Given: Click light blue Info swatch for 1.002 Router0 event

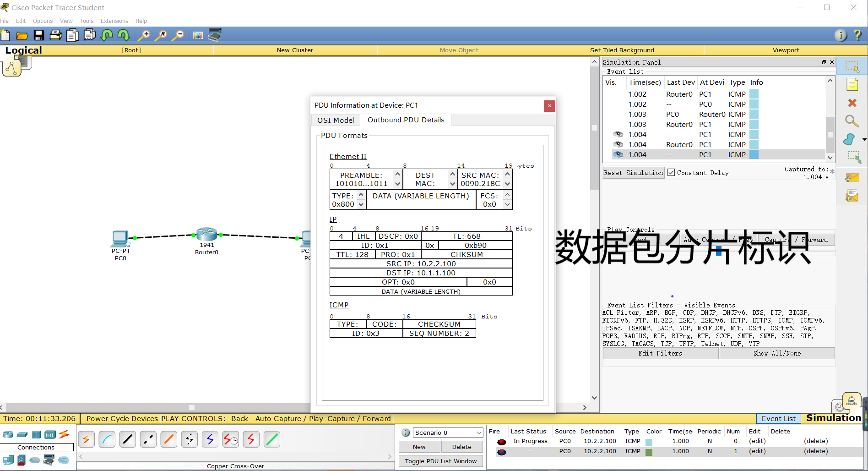Looking at the screenshot, I should pos(754,94).
